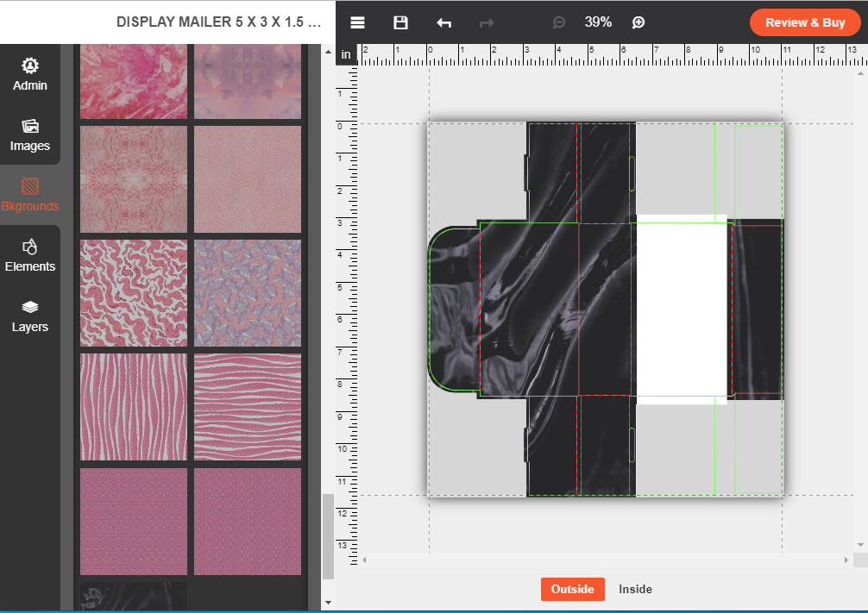Viewport: 868px width, 613px height.
Task: Select the pink marble swirl background thumbnail
Action: (134, 81)
